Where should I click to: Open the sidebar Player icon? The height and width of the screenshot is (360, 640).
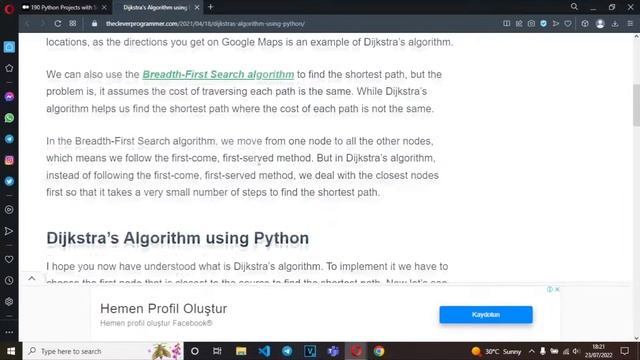point(9,210)
